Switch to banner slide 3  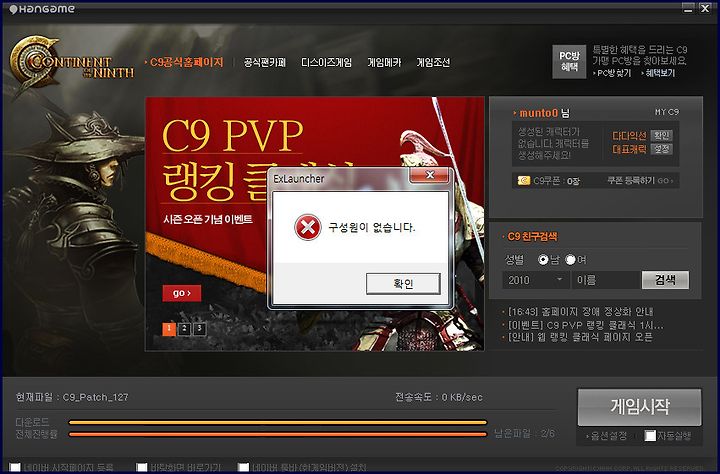point(199,329)
